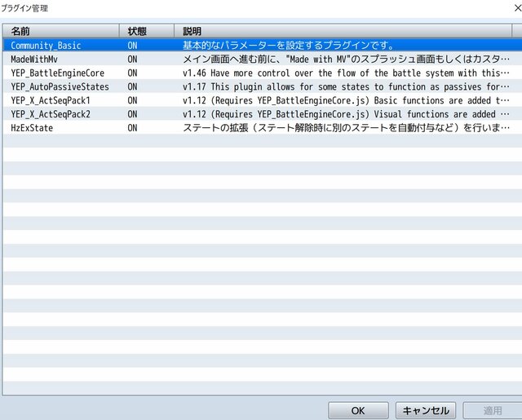The width and height of the screenshot is (522, 420).
Task: Click ON status of MadeWithMv
Action: coord(132,60)
